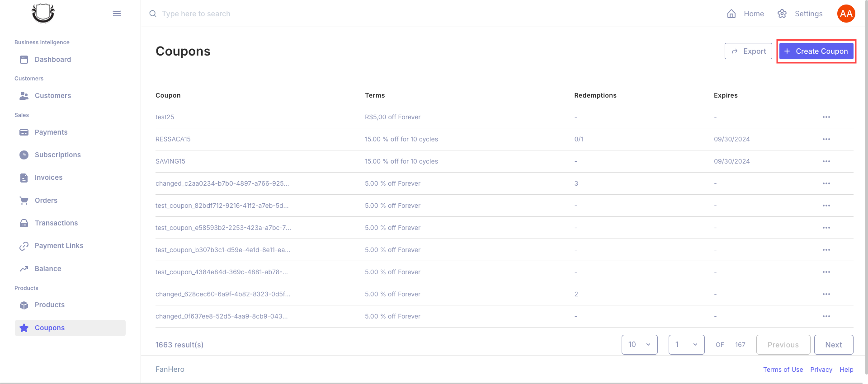Click the Home house icon

[731, 14]
